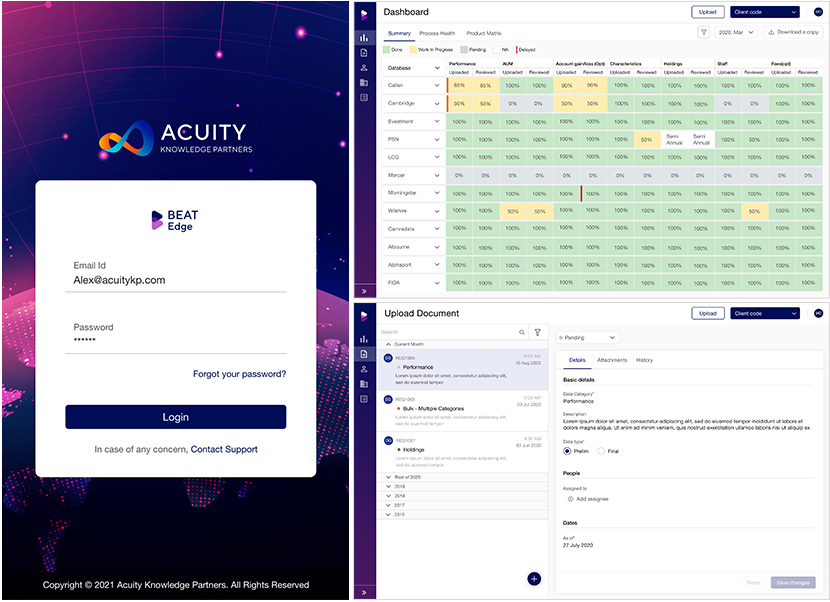Click Forgot your password link
830x602 pixels.
[239, 374]
